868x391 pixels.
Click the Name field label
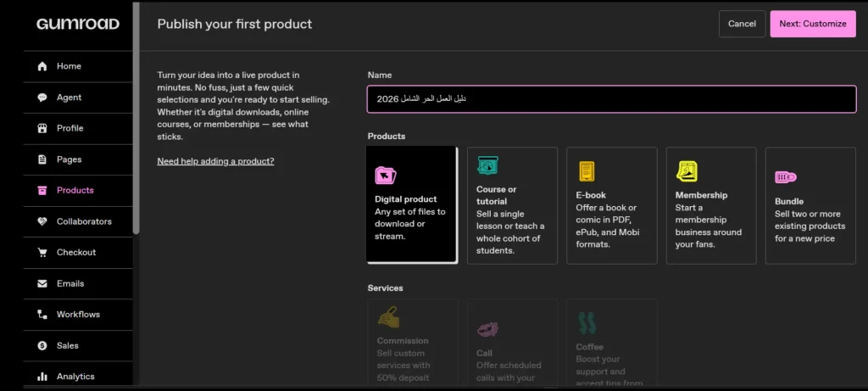(x=380, y=75)
